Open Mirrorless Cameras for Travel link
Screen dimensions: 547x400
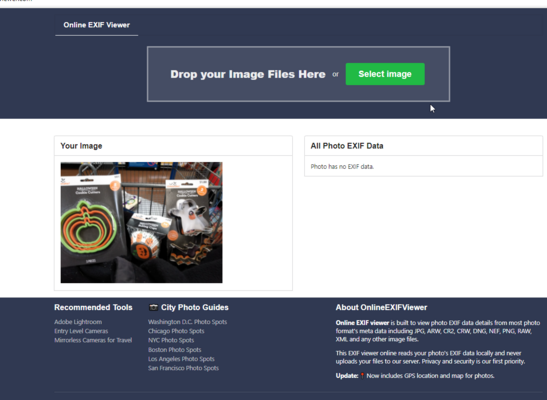pos(93,340)
